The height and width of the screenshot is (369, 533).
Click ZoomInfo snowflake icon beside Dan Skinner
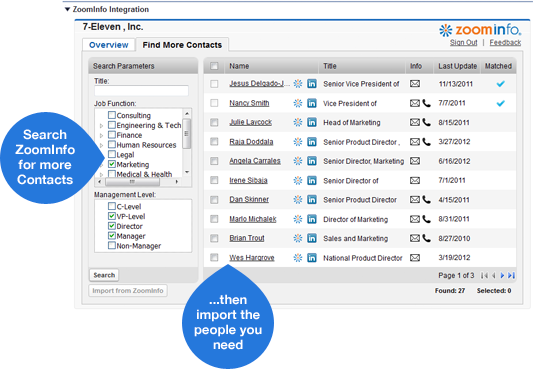[x=298, y=199]
